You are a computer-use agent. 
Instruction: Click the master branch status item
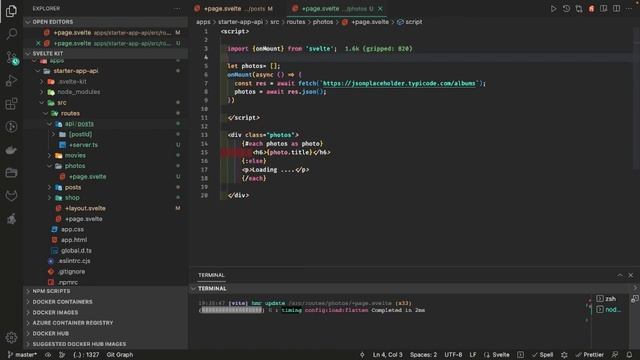(x=22, y=355)
